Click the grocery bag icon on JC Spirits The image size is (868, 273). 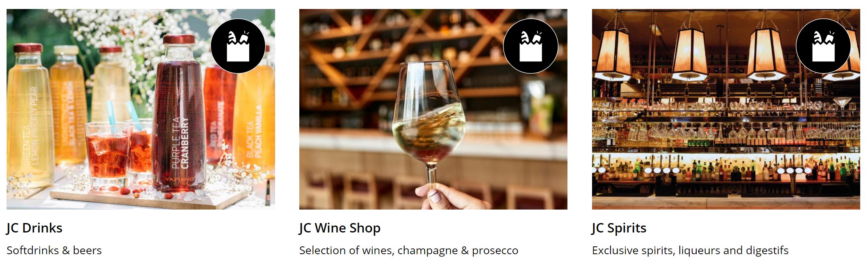(x=823, y=46)
